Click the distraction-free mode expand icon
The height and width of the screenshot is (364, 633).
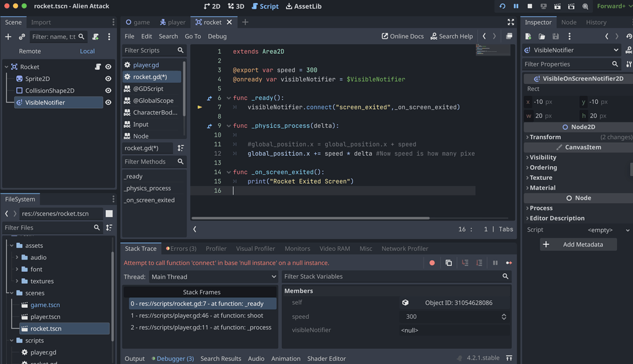coord(511,22)
